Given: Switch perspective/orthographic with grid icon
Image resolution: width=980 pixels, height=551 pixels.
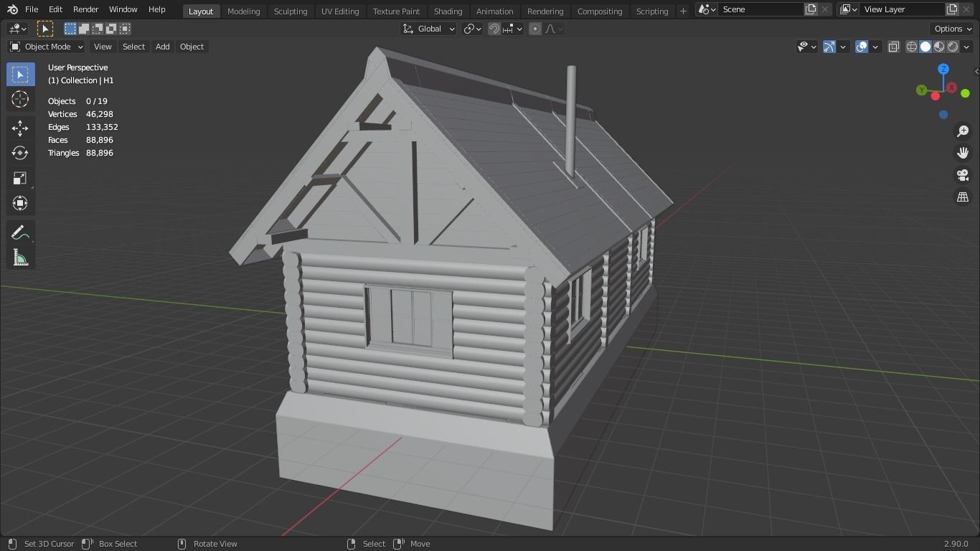Looking at the screenshot, I should [963, 197].
